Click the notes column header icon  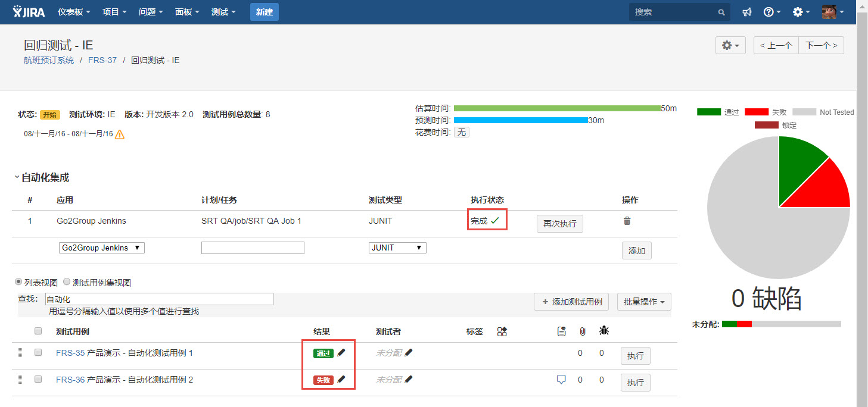pyautogui.click(x=561, y=331)
